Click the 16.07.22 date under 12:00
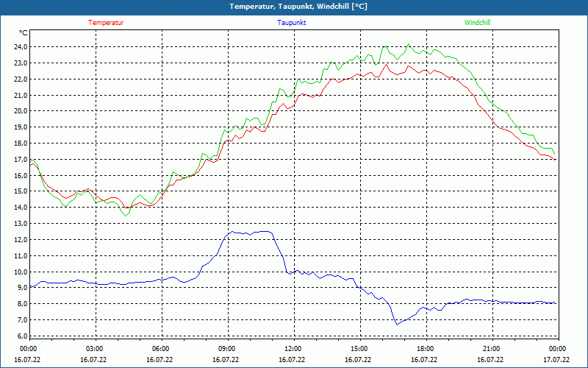This screenshot has width=588, height=368. (x=292, y=360)
